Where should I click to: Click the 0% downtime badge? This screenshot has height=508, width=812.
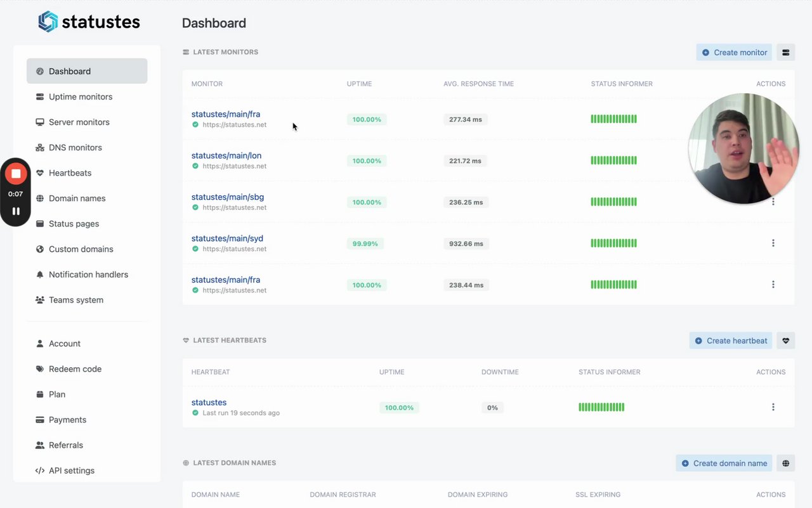point(492,408)
